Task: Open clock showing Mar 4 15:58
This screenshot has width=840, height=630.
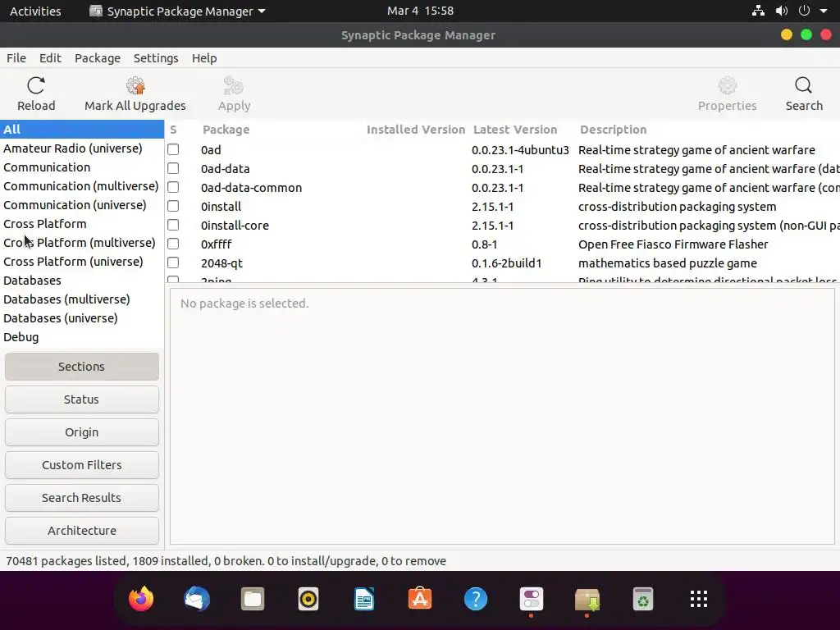Action: pyautogui.click(x=420, y=11)
